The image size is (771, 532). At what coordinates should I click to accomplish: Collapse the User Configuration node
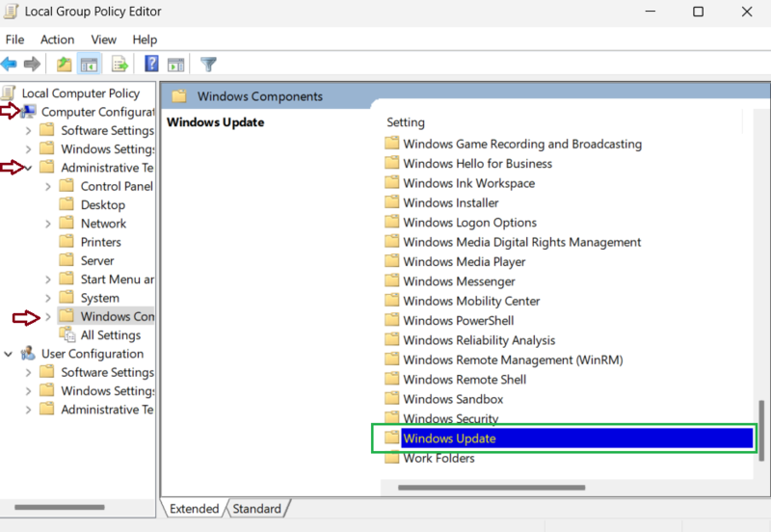pyautogui.click(x=9, y=354)
